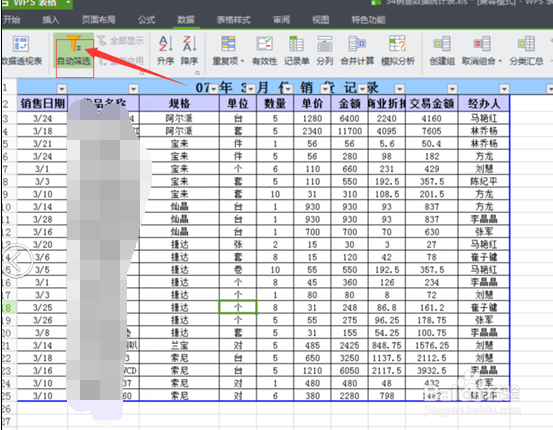Switch to the 表格样式 tab
This screenshot has height=430, width=553.
tap(233, 20)
